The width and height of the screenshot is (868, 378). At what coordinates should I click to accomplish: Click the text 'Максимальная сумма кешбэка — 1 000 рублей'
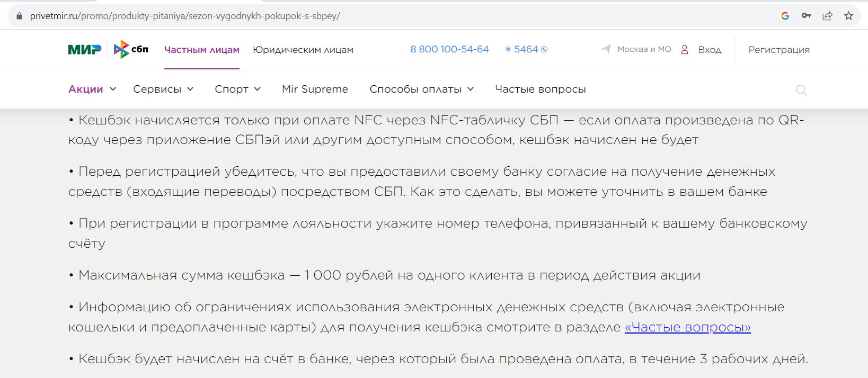point(236,275)
